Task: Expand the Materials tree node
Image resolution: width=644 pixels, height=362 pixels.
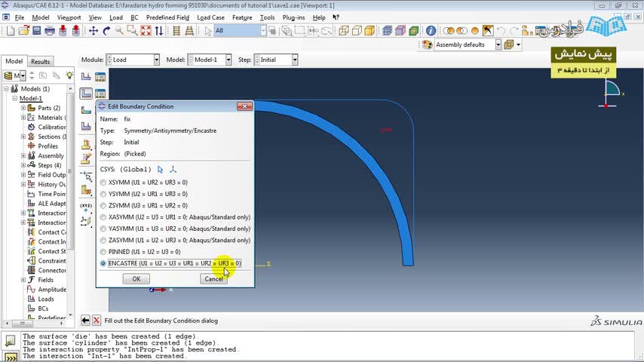Action: click(23, 118)
